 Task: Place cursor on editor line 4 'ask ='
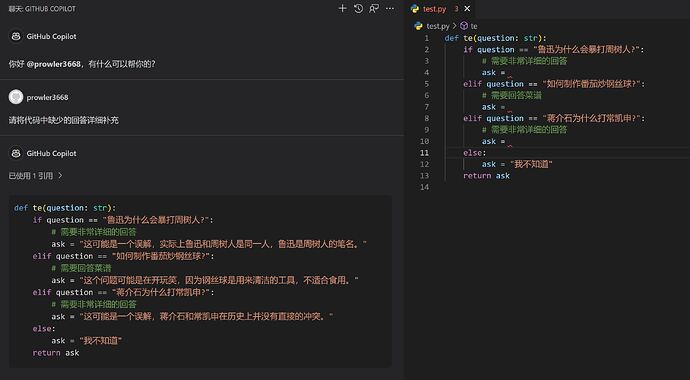click(493, 73)
